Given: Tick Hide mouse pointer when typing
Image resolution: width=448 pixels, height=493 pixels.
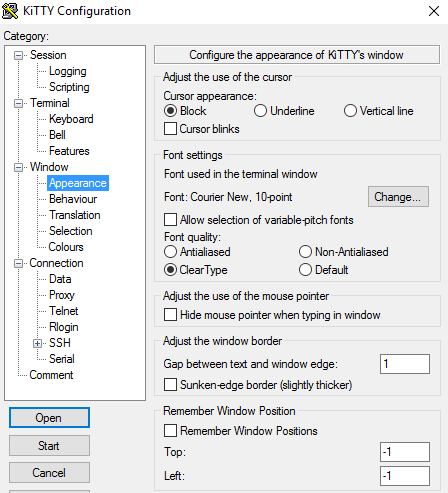Looking at the screenshot, I should 272,315.
